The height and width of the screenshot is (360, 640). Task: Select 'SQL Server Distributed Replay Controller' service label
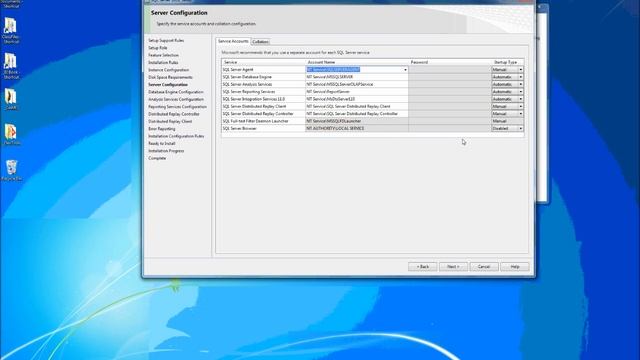[258, 114]
